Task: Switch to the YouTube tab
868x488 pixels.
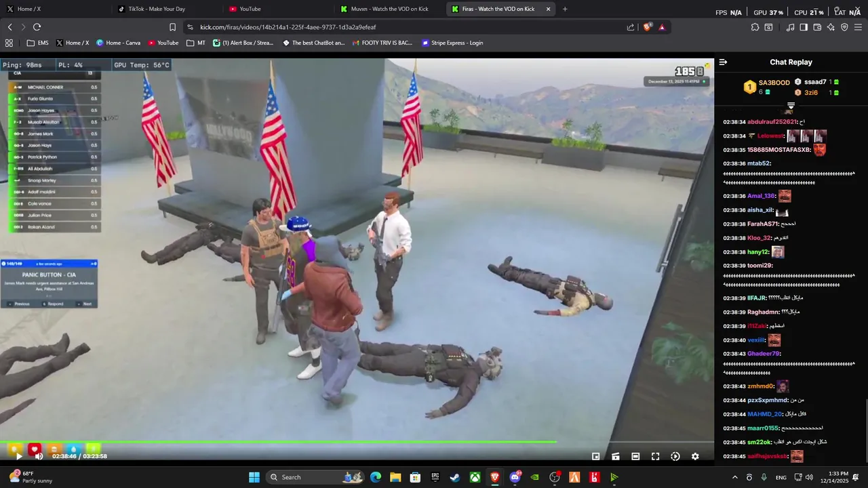Action: tap(278, 9)
